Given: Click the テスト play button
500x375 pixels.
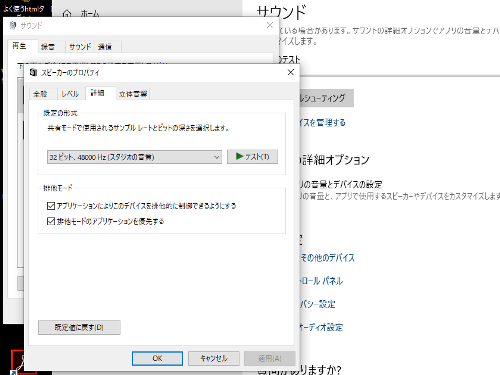Looking at the screenshot, I should (252, 156).
